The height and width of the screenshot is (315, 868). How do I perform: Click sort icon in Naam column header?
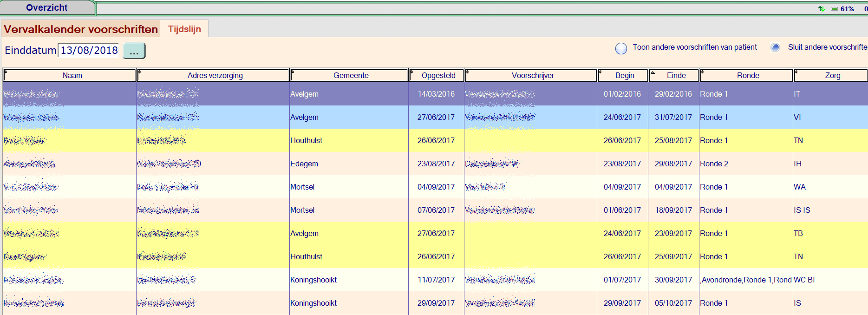6,72
